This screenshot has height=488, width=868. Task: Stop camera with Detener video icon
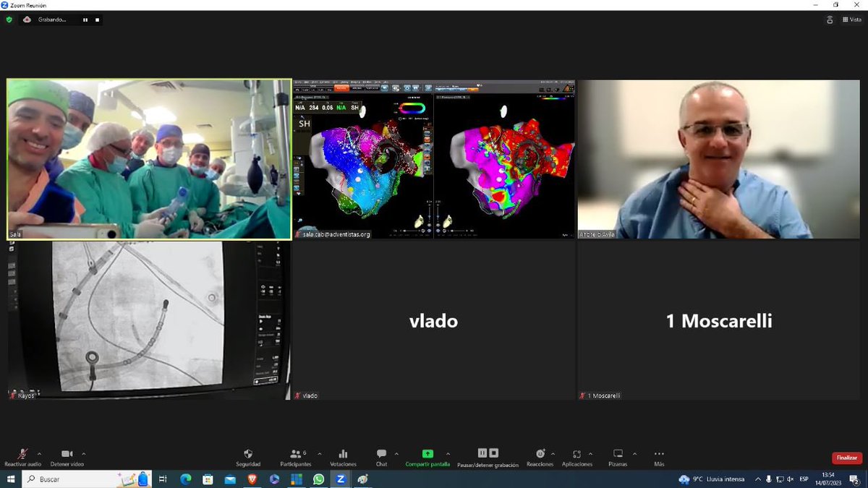(x=67, y=454)
